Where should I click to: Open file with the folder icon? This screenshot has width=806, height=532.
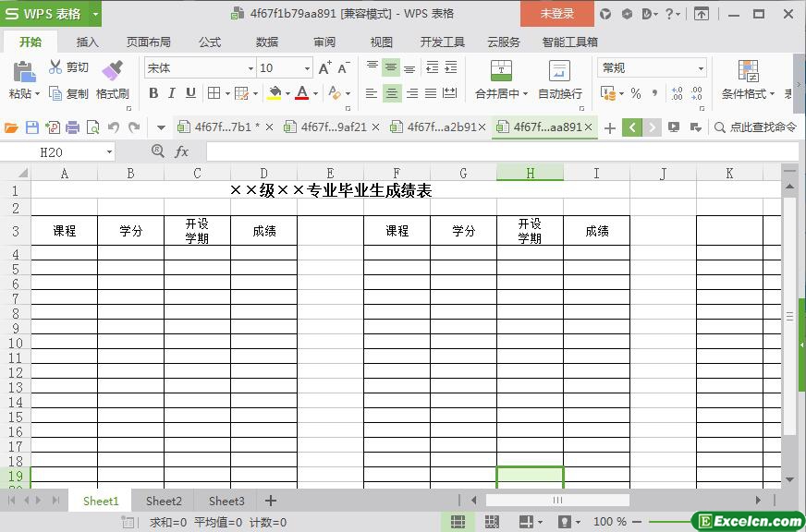[11, 127]
